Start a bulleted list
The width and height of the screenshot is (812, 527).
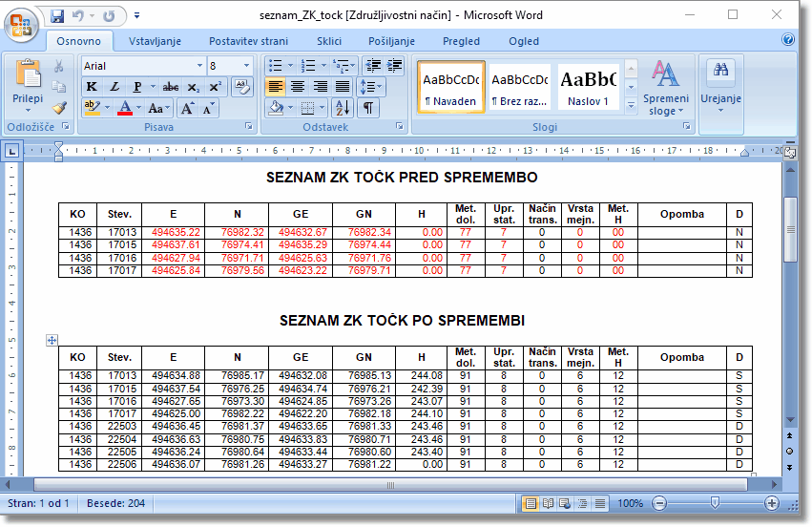[275, 66]
